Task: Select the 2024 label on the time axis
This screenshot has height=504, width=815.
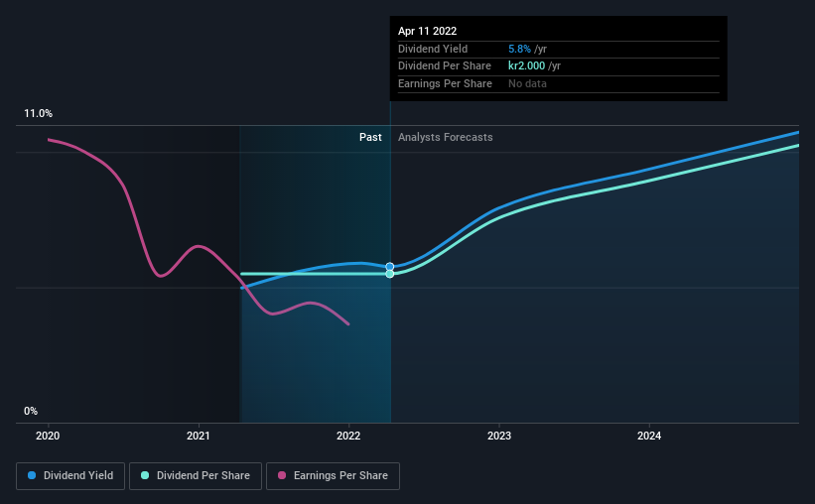Action: tap(649, 436)
